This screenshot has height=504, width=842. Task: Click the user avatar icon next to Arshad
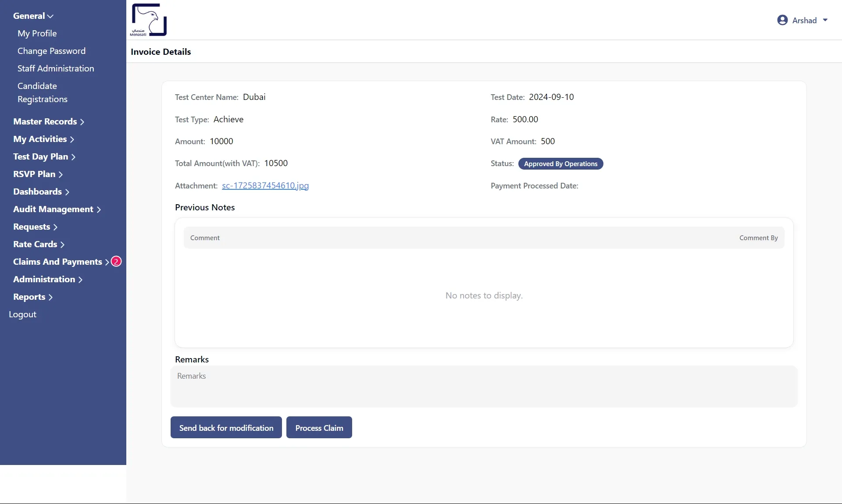click(x=783, y=20)
